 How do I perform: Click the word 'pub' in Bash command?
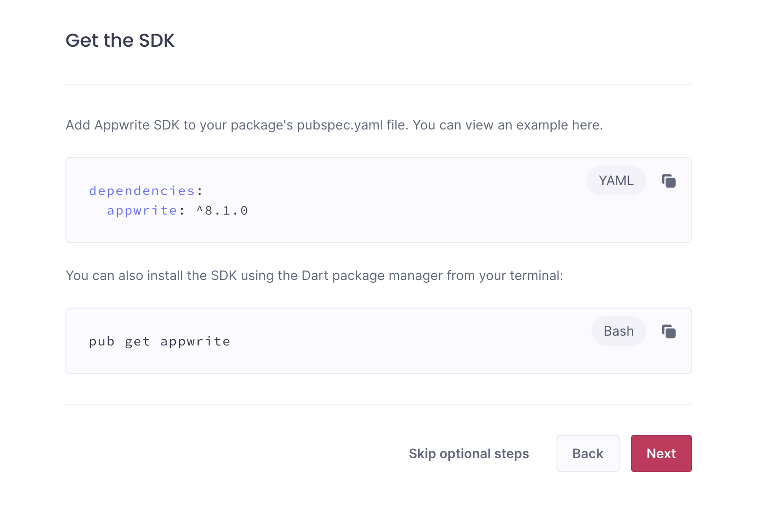101,342
